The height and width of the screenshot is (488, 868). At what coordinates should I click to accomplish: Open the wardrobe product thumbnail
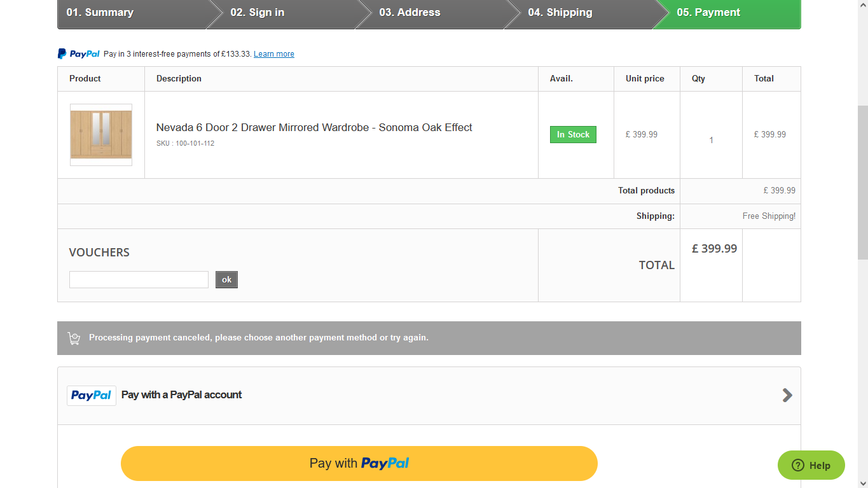pos(101,135)
